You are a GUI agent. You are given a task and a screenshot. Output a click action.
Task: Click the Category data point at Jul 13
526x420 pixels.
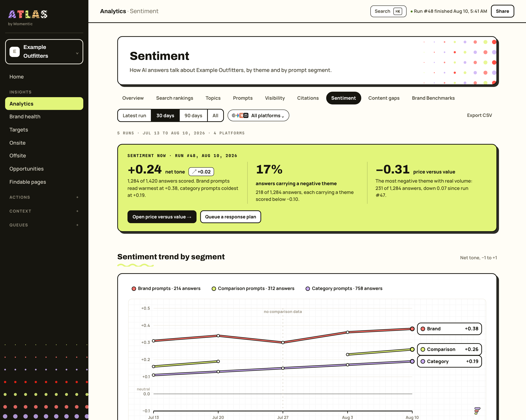coord(153,375)
